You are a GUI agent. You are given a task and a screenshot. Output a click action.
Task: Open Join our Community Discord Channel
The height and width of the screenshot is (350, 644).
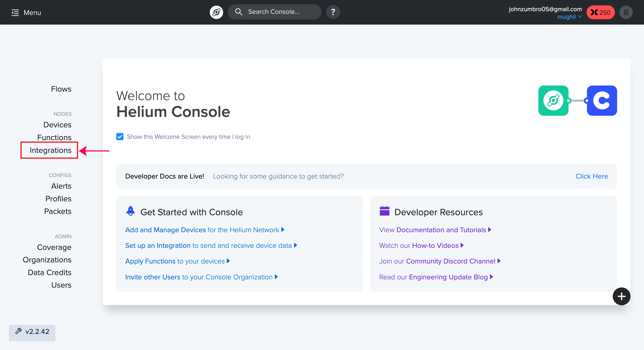[439, 261]
